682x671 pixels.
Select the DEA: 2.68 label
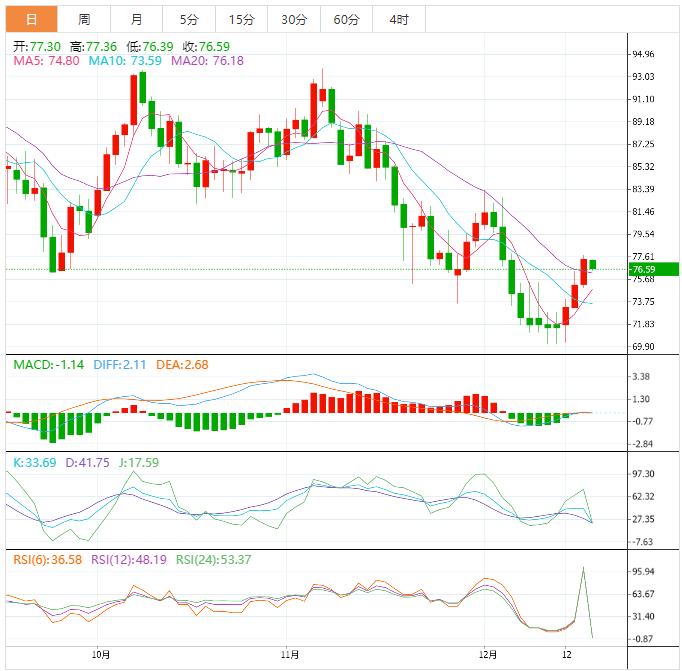(x=186, y=365)
